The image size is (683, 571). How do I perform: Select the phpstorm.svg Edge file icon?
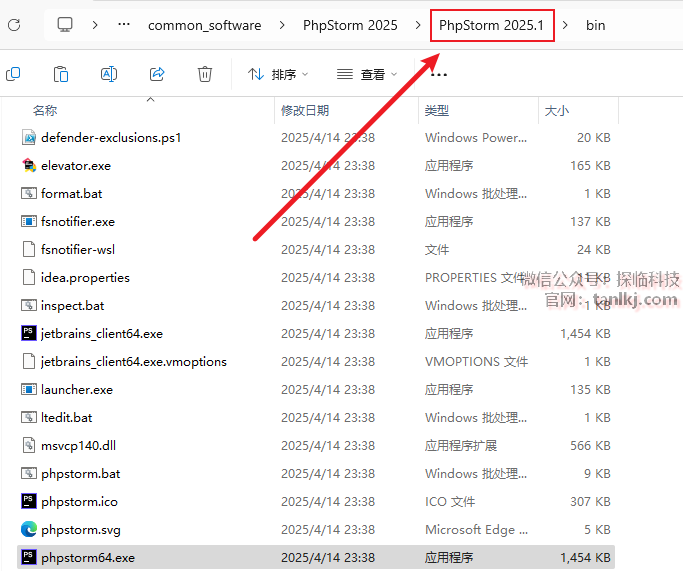[29, 529]
